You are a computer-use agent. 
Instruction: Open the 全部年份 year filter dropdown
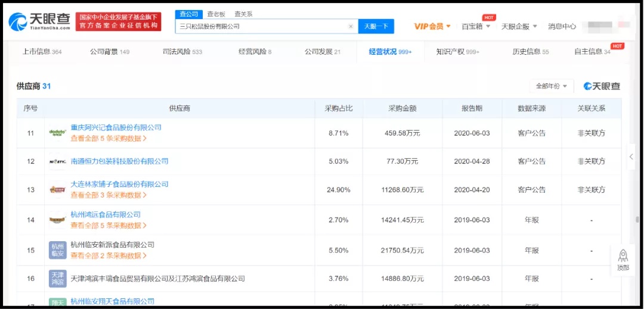click(552, 86)
